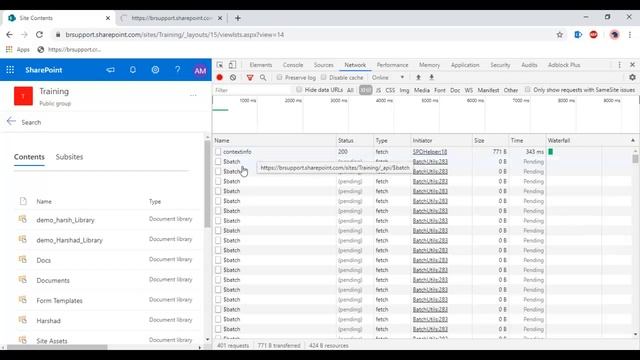
Task: Show All request types
Action: pos(350,90)
